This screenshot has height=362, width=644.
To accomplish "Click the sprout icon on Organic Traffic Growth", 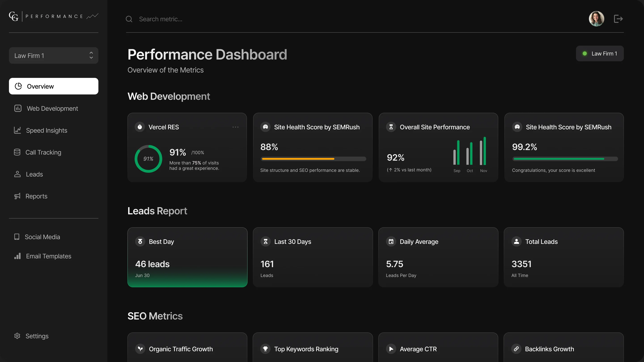I will 140,349.
